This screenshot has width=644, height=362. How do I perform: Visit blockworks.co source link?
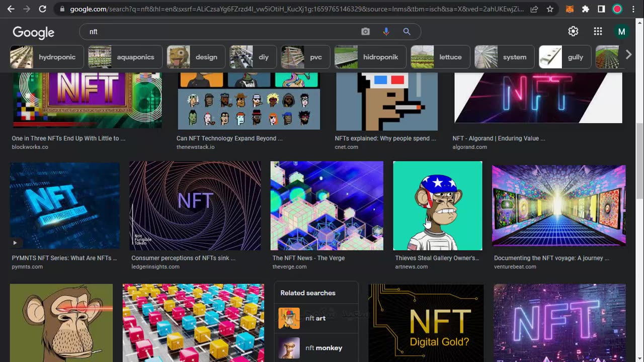tap(30, 147)
